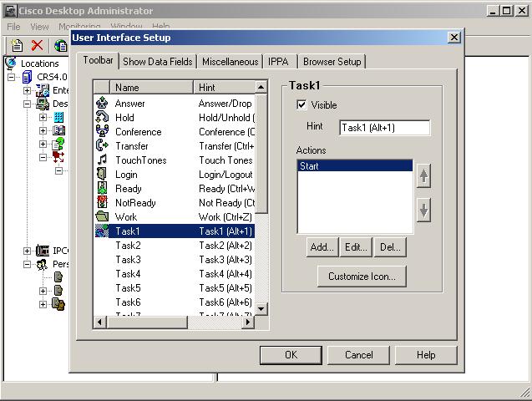This screenshot has height=401, width=532.
Task: Click the Hint text input field
Action: [385, 128]
